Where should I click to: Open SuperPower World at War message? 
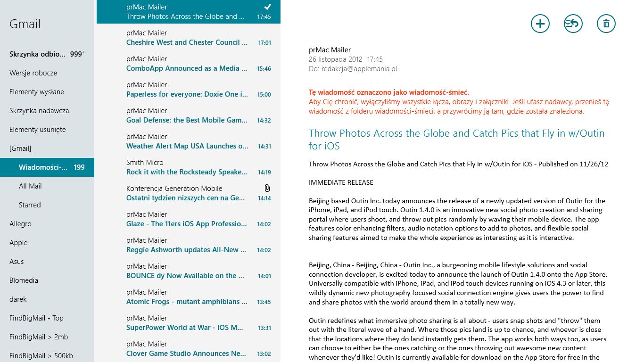click(189, 323)
